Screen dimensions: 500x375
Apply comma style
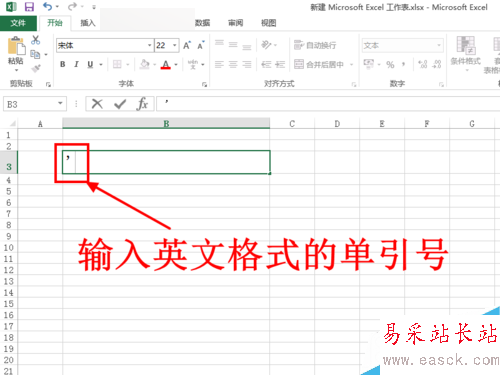tap(404, 64)
